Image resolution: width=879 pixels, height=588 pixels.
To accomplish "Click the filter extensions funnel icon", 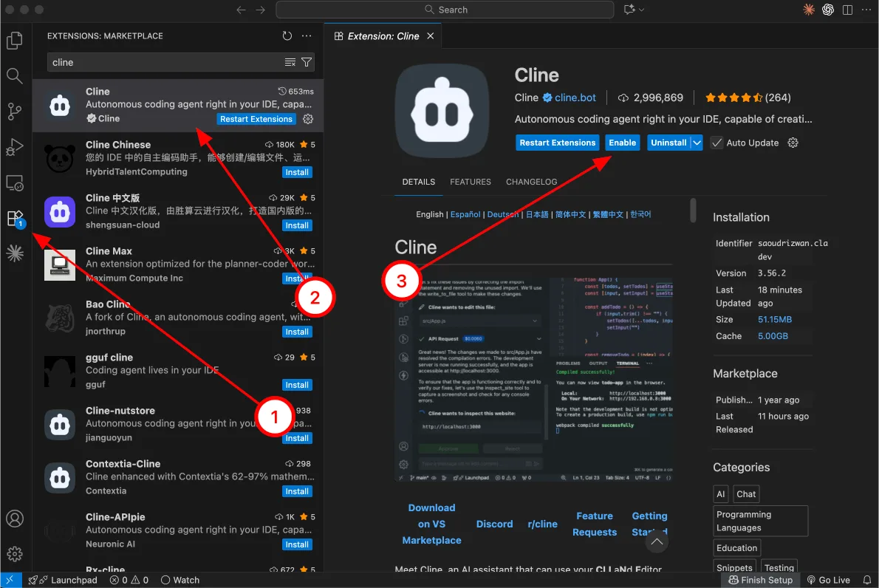I will 307,62.
